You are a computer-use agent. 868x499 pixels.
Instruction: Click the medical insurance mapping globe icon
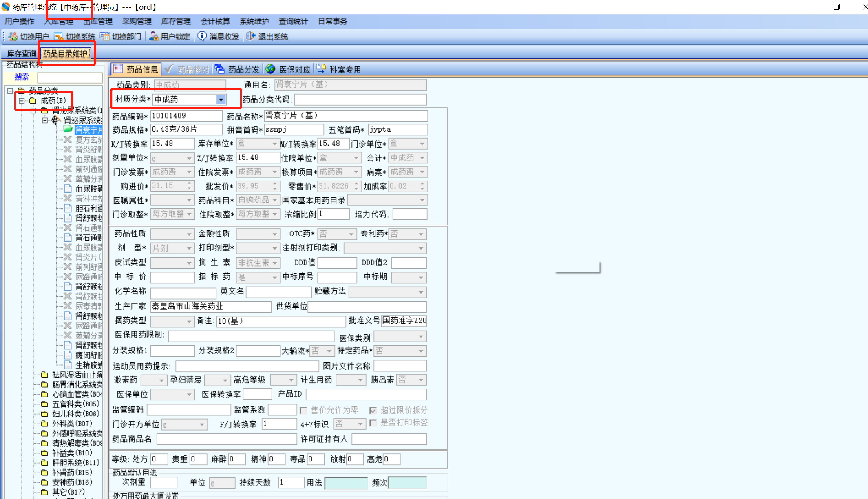[x=270, y=69]
